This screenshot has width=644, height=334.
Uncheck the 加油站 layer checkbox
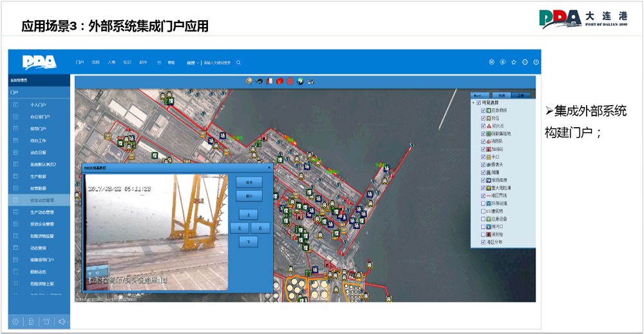click(484, 149)
